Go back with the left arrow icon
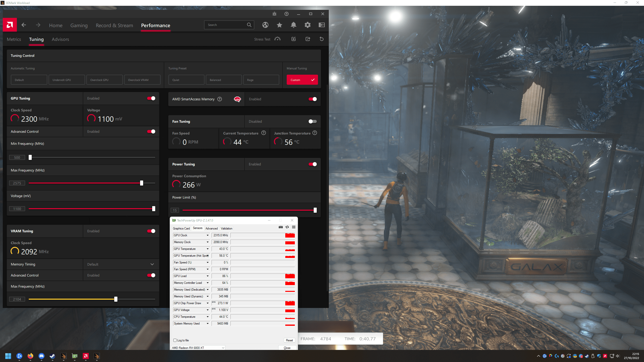This screenshot has height=362, width=644. [x=24, y=25]
